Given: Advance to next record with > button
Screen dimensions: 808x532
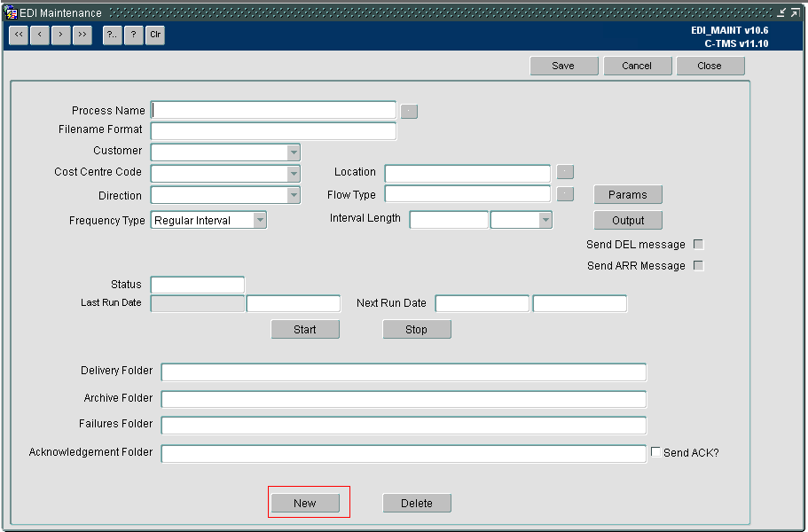Looking at the screenshot, I should [x=61, y=35].
